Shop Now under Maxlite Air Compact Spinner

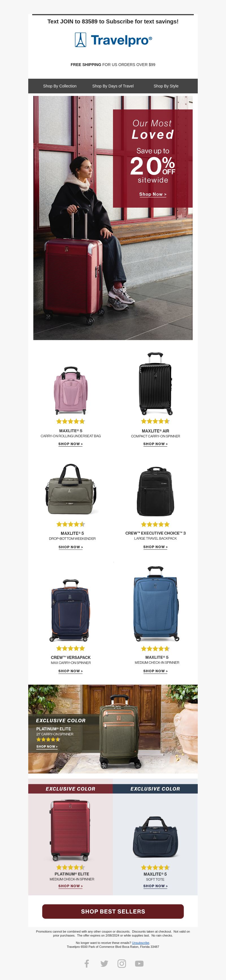click(155, 444)
